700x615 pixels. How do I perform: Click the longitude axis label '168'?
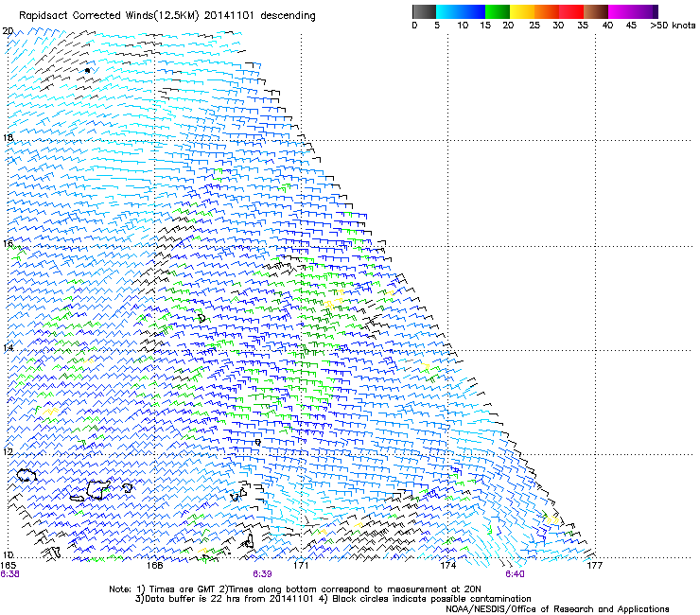tap(154, 566)
